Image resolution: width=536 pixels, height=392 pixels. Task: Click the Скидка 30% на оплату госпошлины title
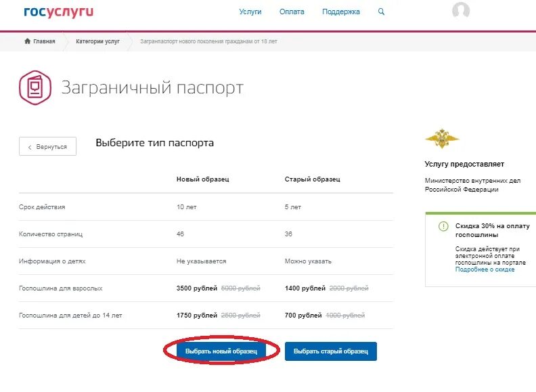pos(492,230)
